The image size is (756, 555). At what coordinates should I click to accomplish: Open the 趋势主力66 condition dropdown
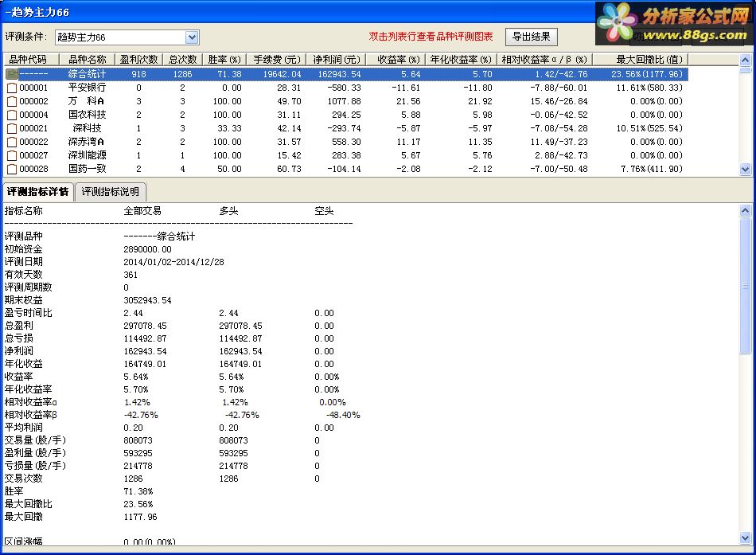tap(192, 37)
